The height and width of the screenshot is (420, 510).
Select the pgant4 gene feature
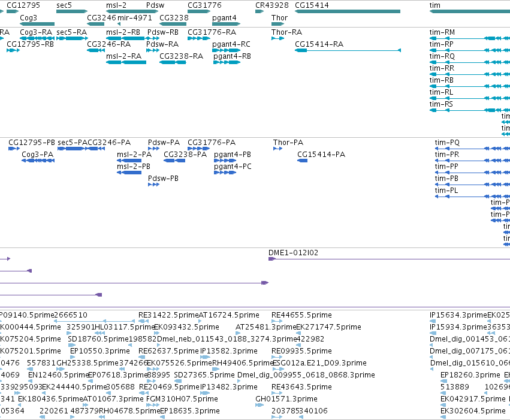tap(226, 24)
